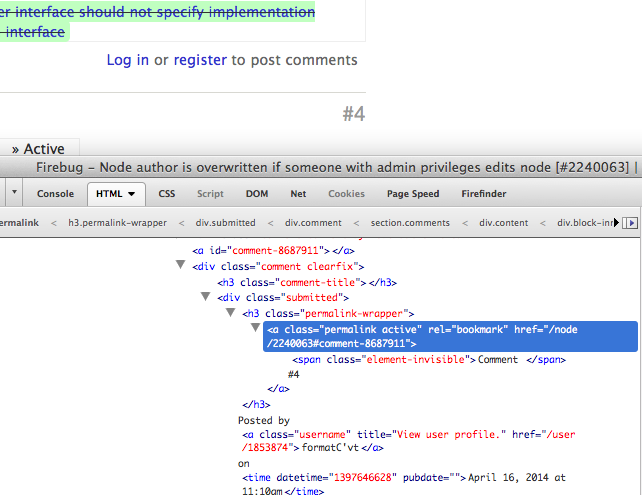Screen dimensions: 642x495
Task: Collapse the h3 'permalink-wrapper' node
Action: [x=231, y=313]
